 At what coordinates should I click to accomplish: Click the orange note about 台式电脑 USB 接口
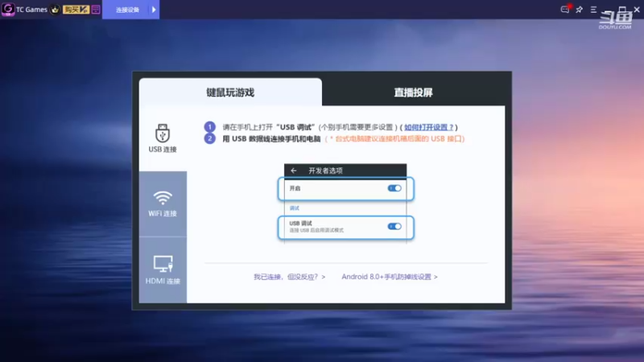coord(394,138)
